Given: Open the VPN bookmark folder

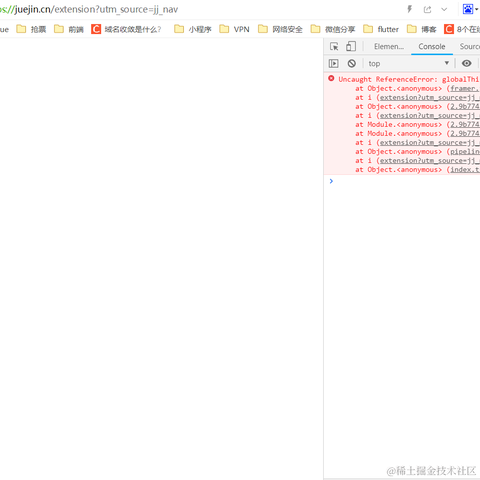Looking at the screenshot, I should [x=234, y=29].
